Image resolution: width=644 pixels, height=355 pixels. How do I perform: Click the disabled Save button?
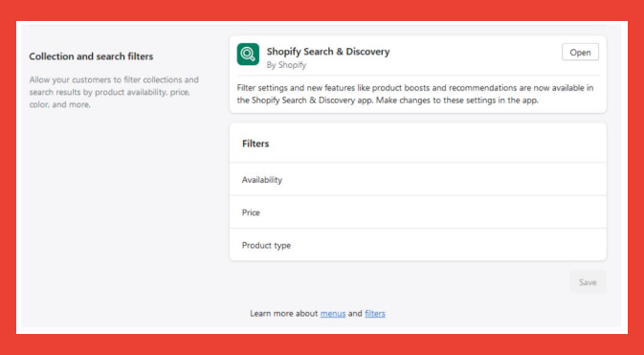click(588, 282)
